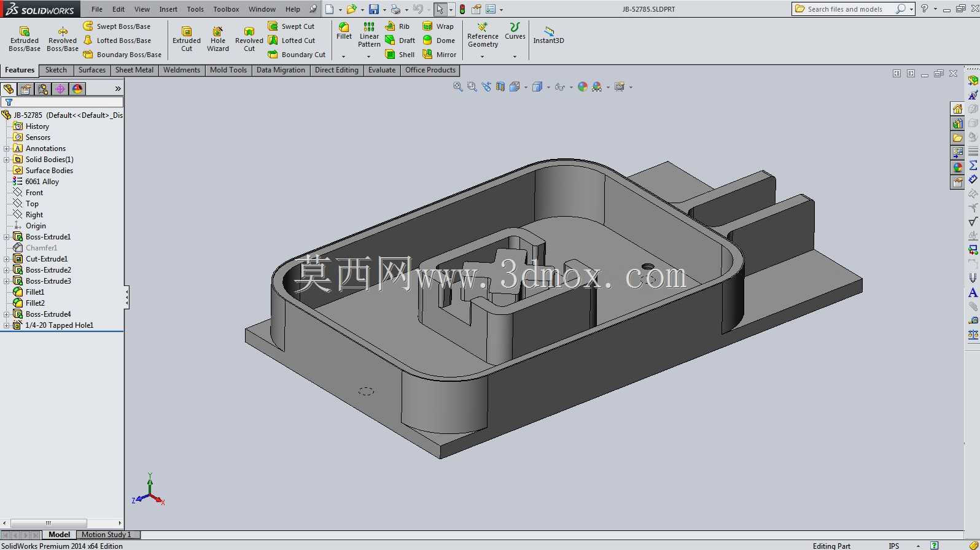
Task: Expand the Boss-Extrude1 tree node
Action: pos(7,237)
